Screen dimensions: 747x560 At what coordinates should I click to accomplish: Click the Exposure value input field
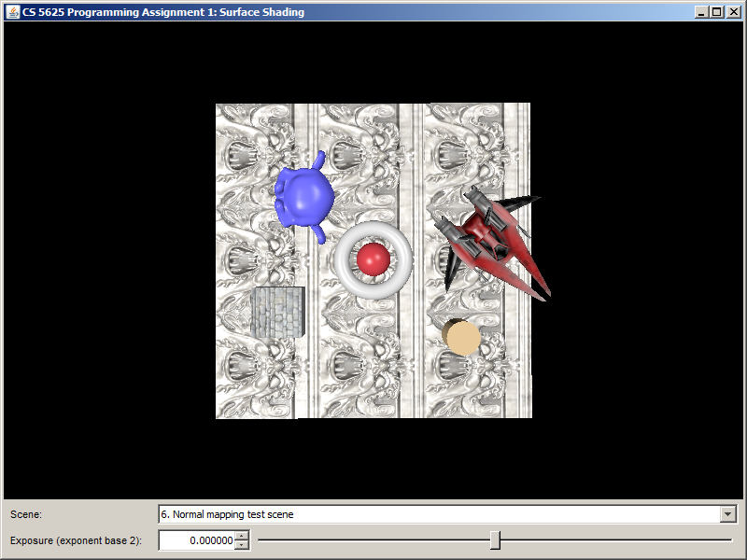[196, 540]
